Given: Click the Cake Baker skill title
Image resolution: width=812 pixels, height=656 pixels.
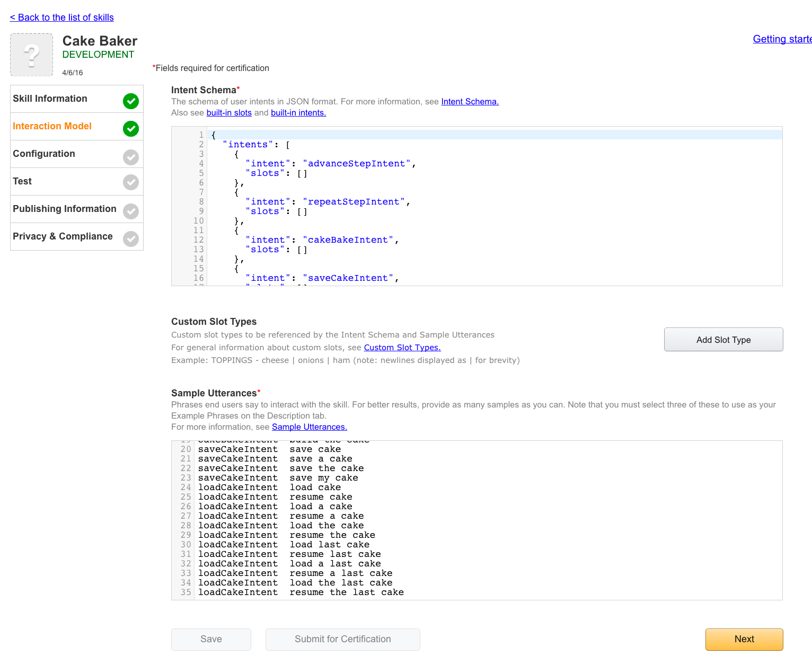Looking at the screenshot, I should (x=100, y=41).
